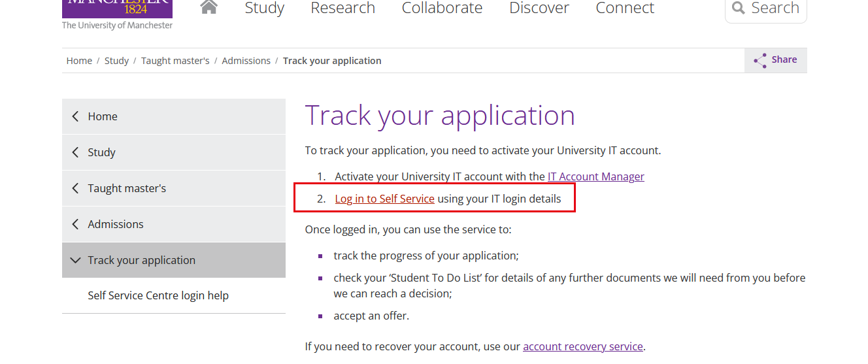Collapse the Track your application sidebar chevron

click(x=75, y=260)
